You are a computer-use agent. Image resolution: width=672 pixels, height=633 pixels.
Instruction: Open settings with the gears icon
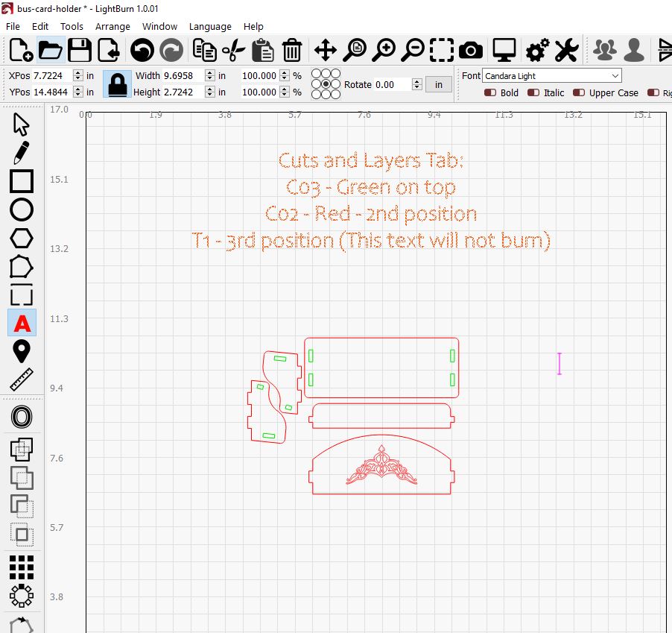pyautogui.click(x=537, y=50)
